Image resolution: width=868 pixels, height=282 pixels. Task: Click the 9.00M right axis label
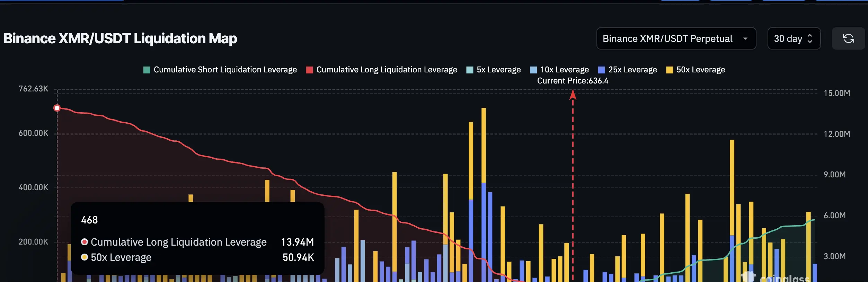tap(835, 175)
